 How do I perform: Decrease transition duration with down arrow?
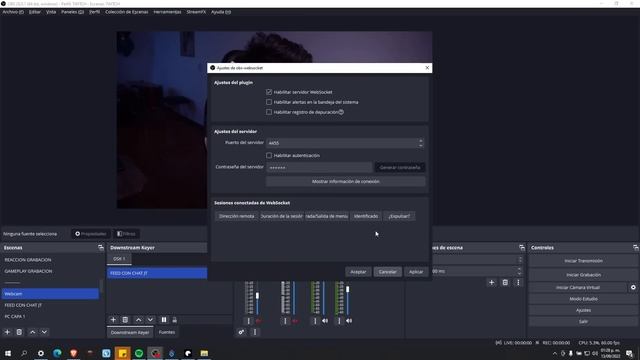coord(520,273)
